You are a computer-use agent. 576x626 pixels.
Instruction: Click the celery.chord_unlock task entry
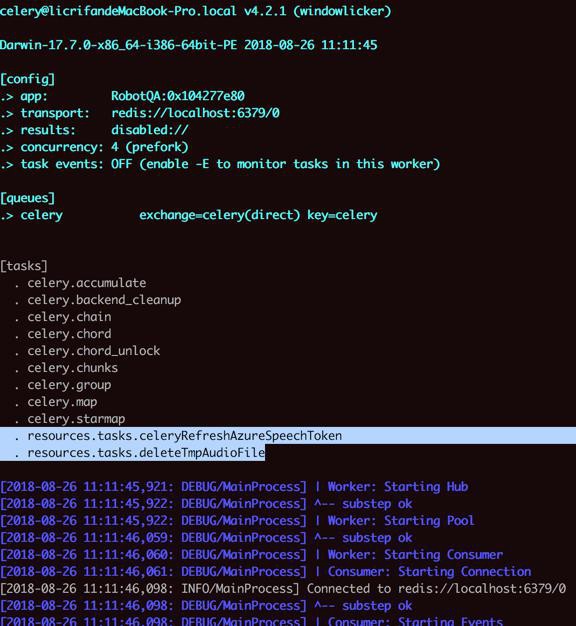(x=87, y=351)
